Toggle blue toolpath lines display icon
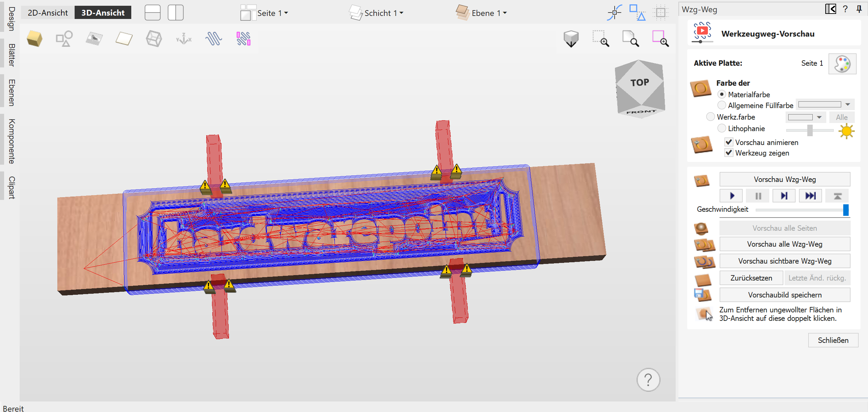868x412 pixels. [x=214, y=39]
